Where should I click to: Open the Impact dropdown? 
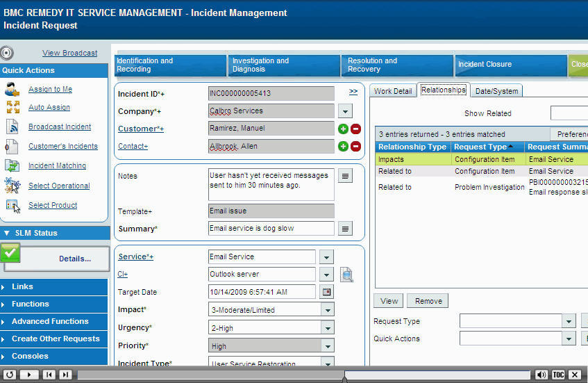328,310
